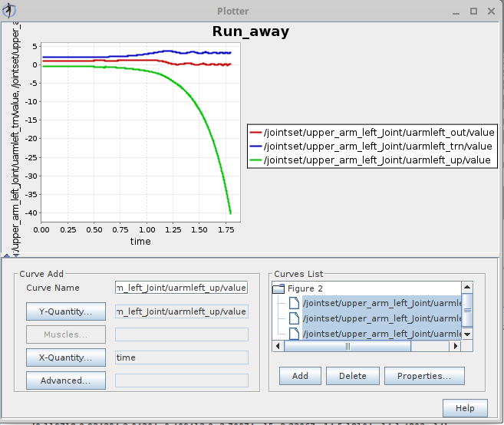The image size is (504, 425).
Task: Click the red legend line swatch
Action: pyautogui.click(x=256, y=133)
